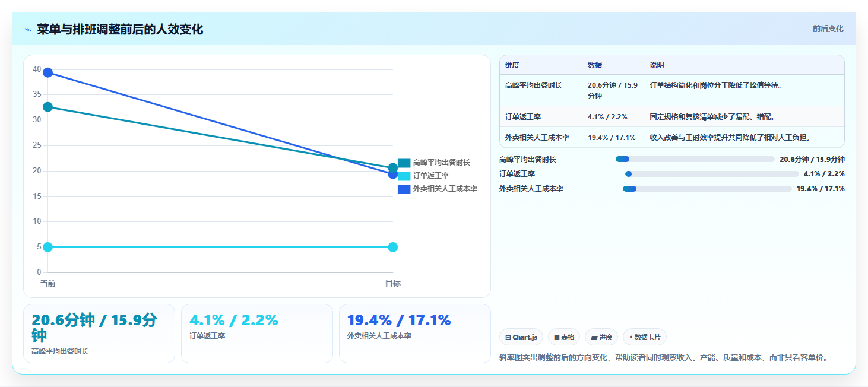Image resolution: width=868 pixels, height=387 pixels.
Task: Open the 19.4% / 17.1% data card
Action: tap(415, 334)
